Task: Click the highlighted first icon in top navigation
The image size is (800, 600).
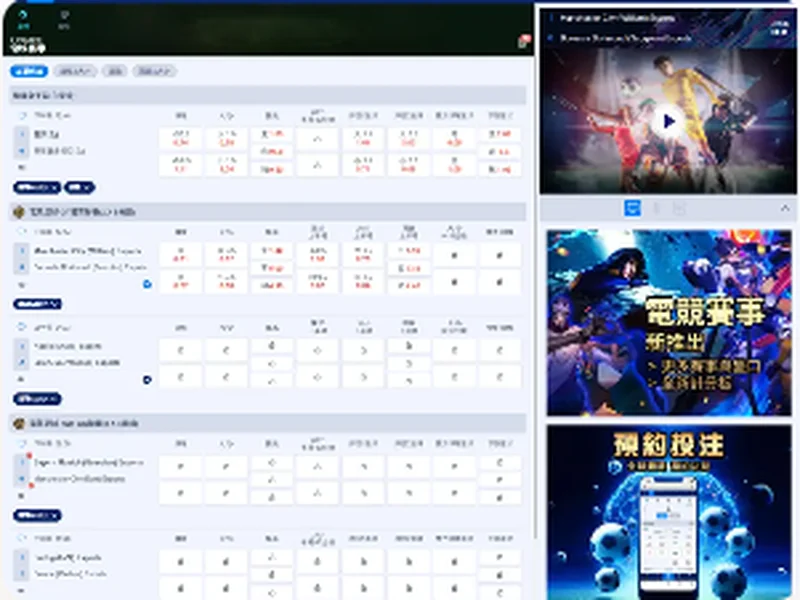Action: coord(23,18)
